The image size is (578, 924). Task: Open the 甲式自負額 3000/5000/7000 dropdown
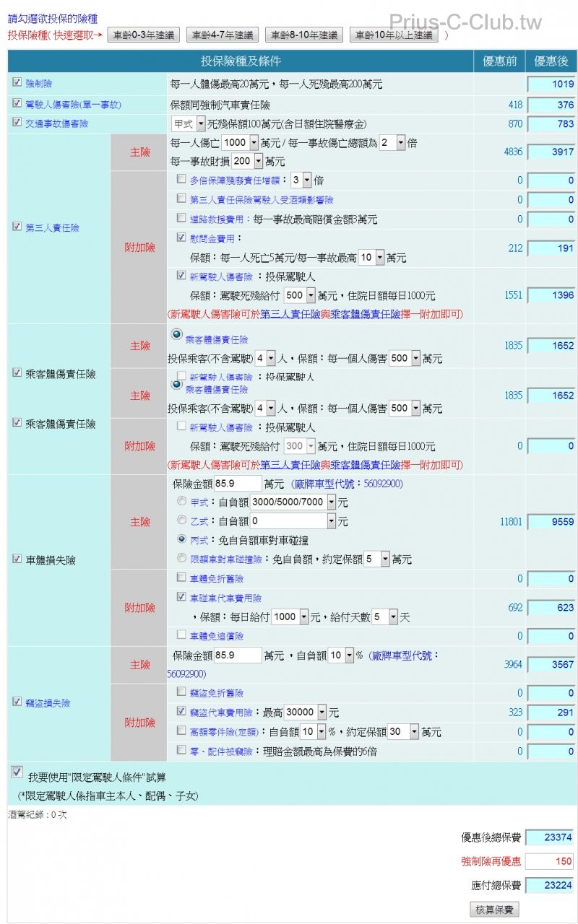pos(293,502)
